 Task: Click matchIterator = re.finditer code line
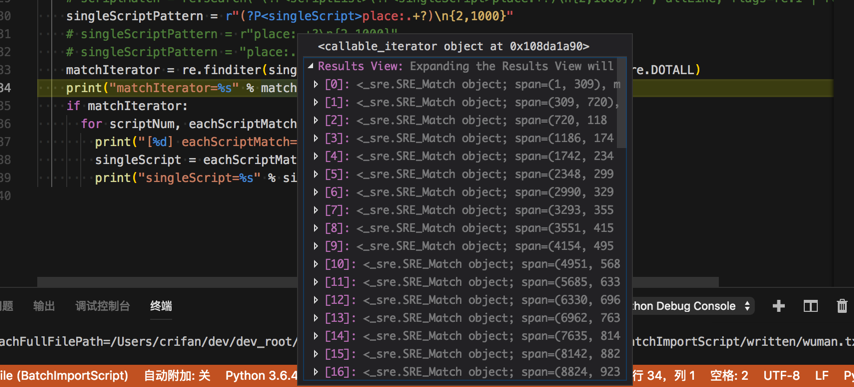tap(181, 70)
